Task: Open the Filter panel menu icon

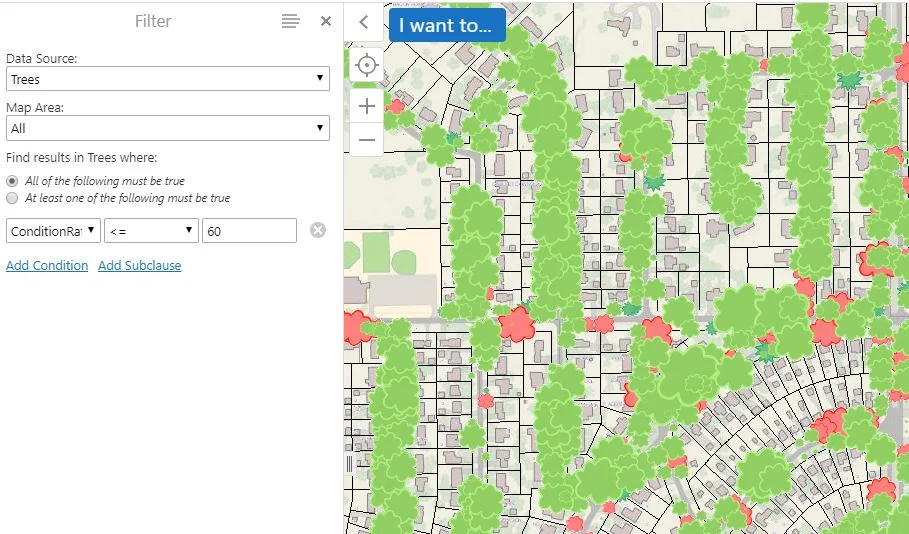Action: click(290, 21)
